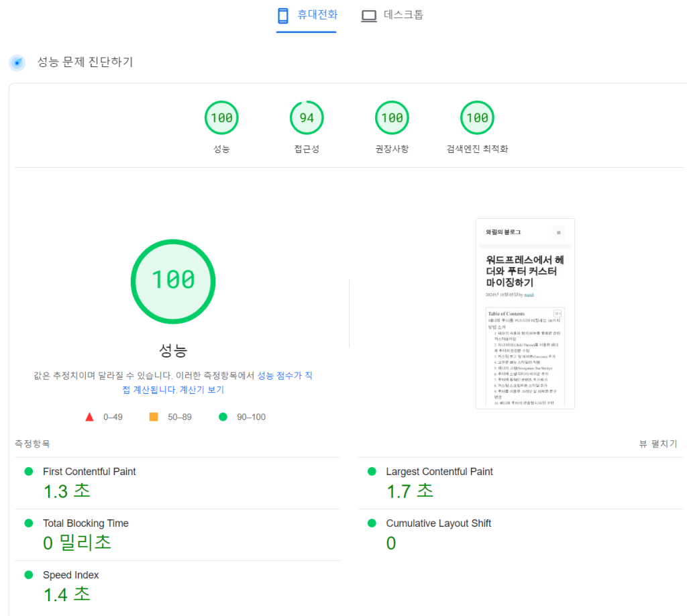Click the orange square 50–89 legend icon
The width and height of the screenshot is (687, 616).
pos(154,417)
